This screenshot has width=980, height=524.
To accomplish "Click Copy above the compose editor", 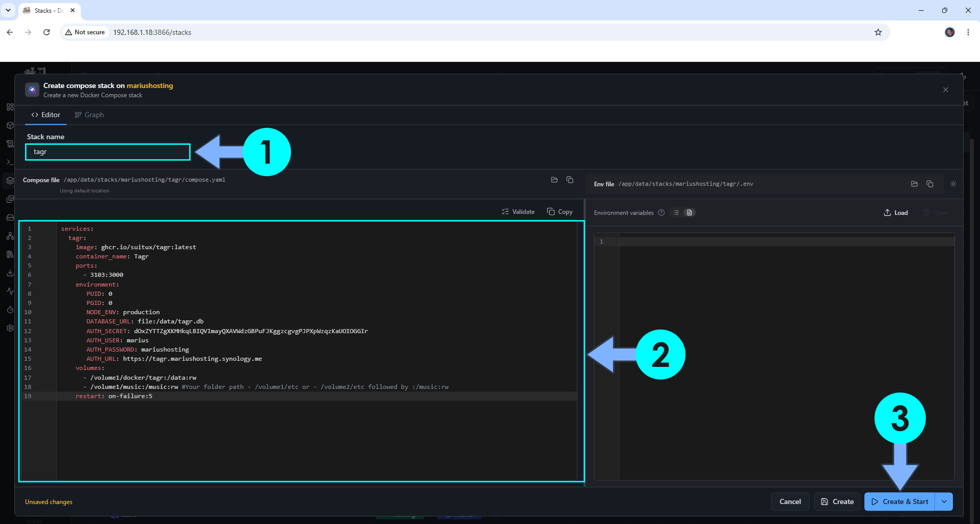I will [x=560, y=212].
